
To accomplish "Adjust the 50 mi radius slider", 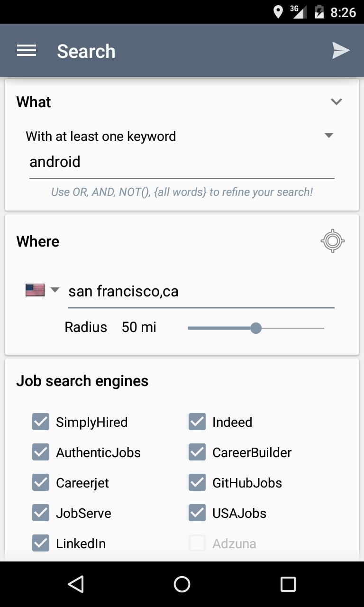I will 256,328.
